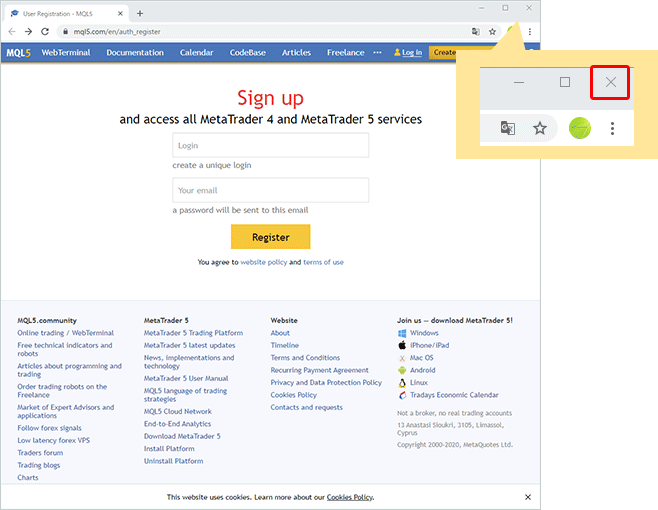The image size is (658, 510).
Task: Open the Articles section
Action: (x=296, y=52)
